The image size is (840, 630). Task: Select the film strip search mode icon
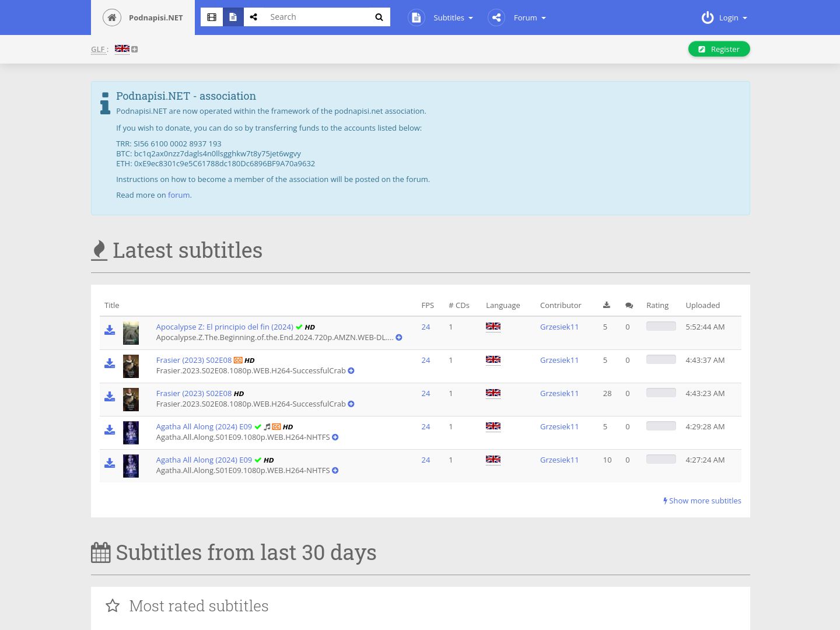coord(212,17)
